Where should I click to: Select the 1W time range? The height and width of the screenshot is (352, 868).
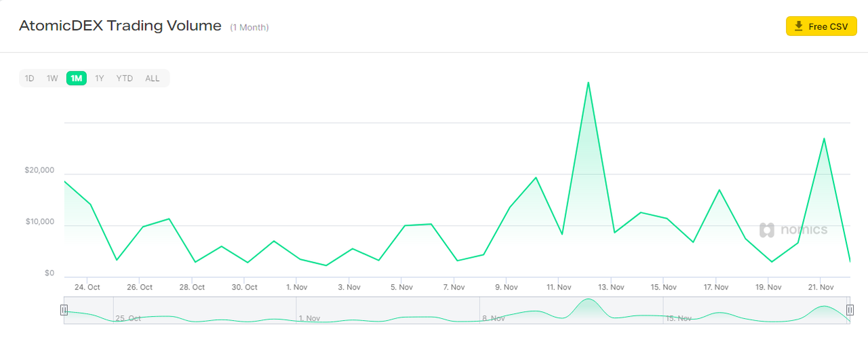(x=52, y=78)
